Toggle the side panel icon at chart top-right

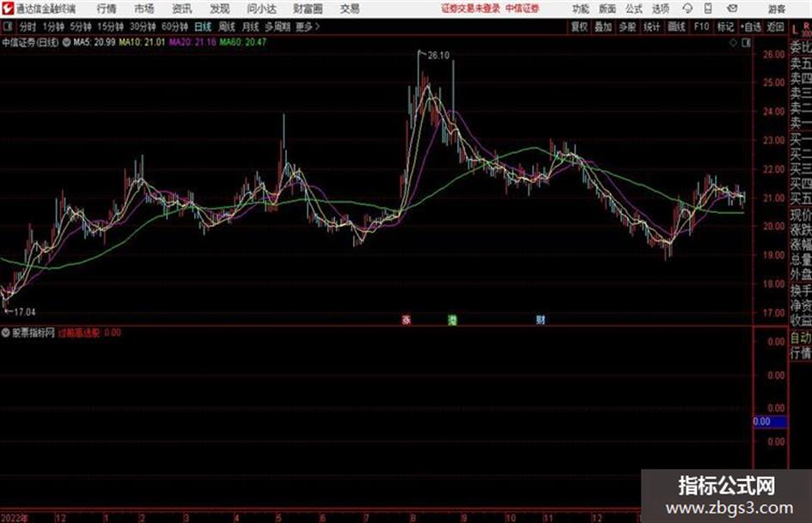point(746,43)
